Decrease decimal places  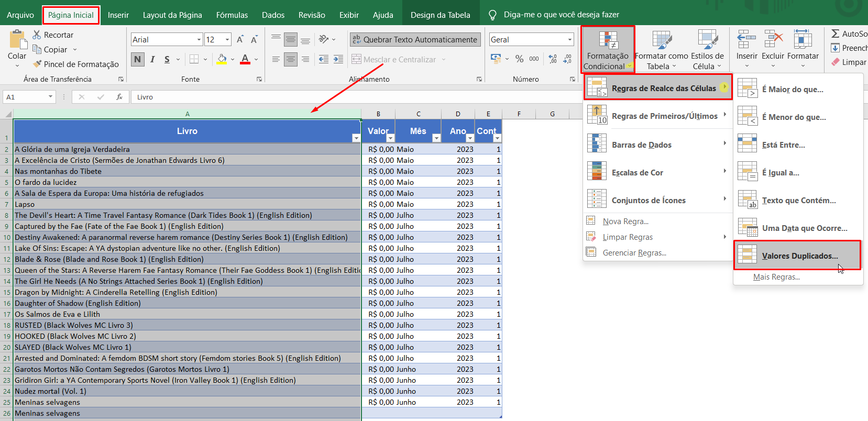tap(567, 59)
